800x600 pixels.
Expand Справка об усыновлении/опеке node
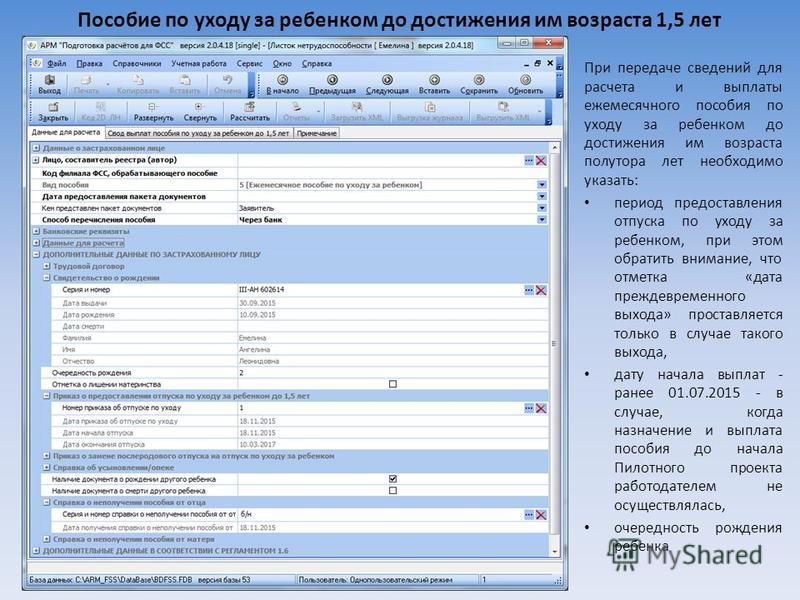click(x=46, y=467)
